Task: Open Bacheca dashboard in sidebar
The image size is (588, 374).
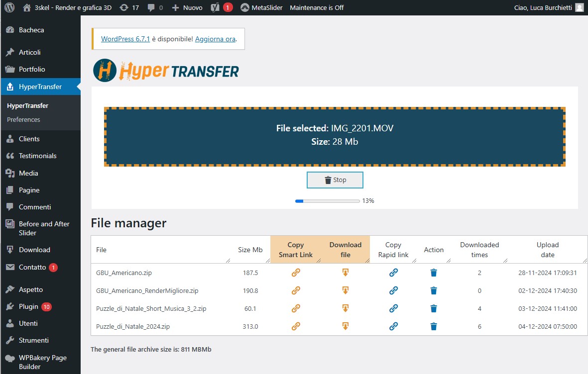Action: (40, 30)
